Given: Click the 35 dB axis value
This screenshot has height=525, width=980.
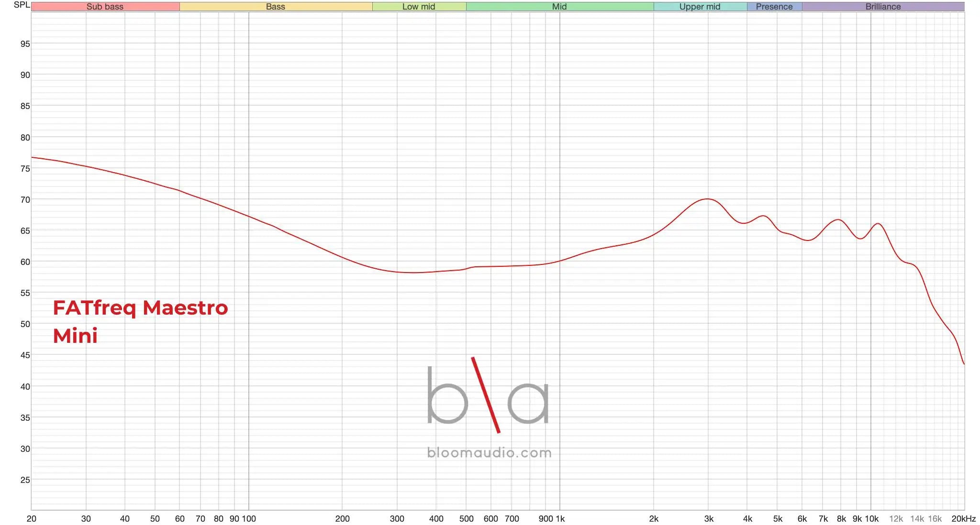Looking at the screenshot, I should coord(25,418).
